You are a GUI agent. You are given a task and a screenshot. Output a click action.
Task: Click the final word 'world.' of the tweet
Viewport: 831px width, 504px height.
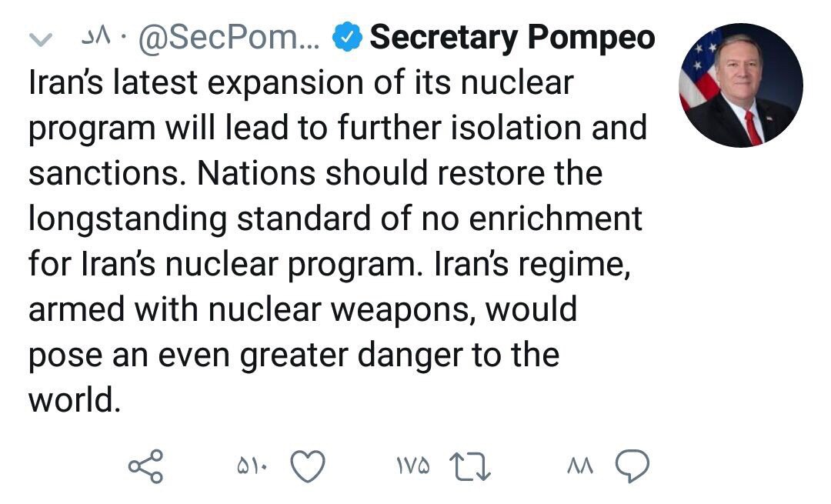75,401
